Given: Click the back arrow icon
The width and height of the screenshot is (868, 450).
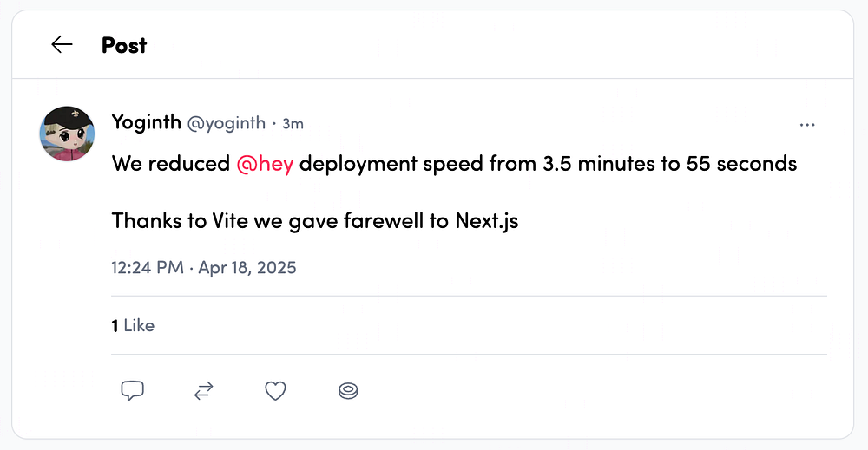Looking at the screenshot, I should (x=62, y=45).
